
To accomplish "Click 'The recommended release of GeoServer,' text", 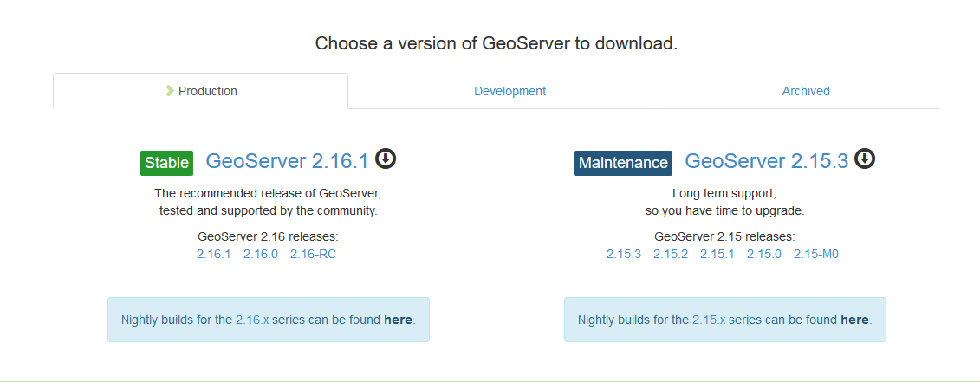I will (x=268, y=193).
